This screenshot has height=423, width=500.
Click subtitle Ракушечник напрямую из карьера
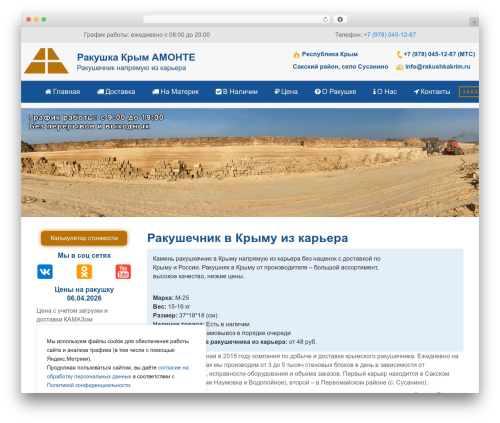click(x=131, y=68)
